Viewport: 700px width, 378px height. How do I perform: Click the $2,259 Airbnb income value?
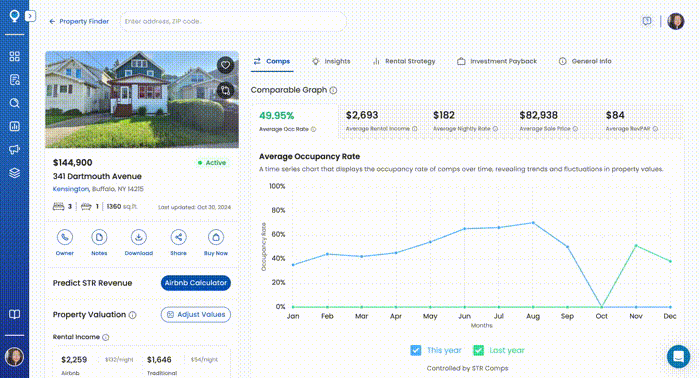[x=74, y=360]
